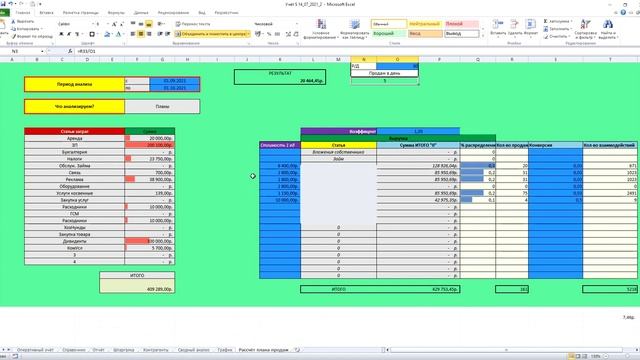This screenshot has height=360, width=640.
Task: Apply the Вывод cell style
Action: [462, 33]
